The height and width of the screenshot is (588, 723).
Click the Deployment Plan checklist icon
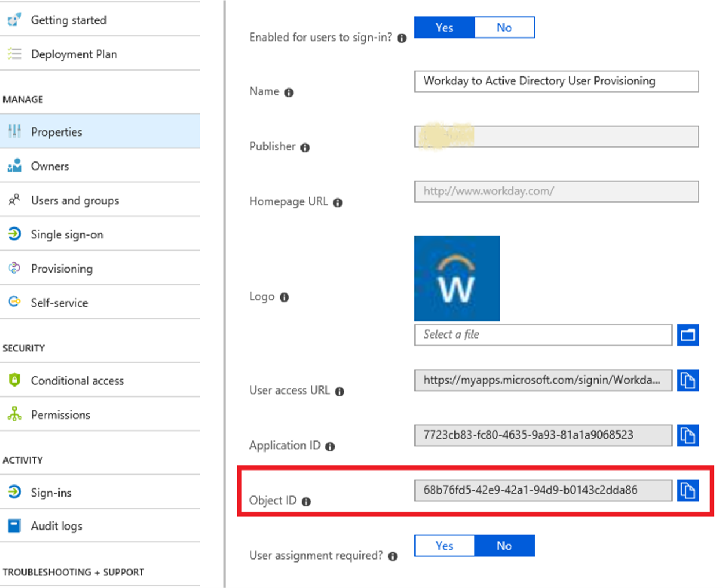click(14, 54)
